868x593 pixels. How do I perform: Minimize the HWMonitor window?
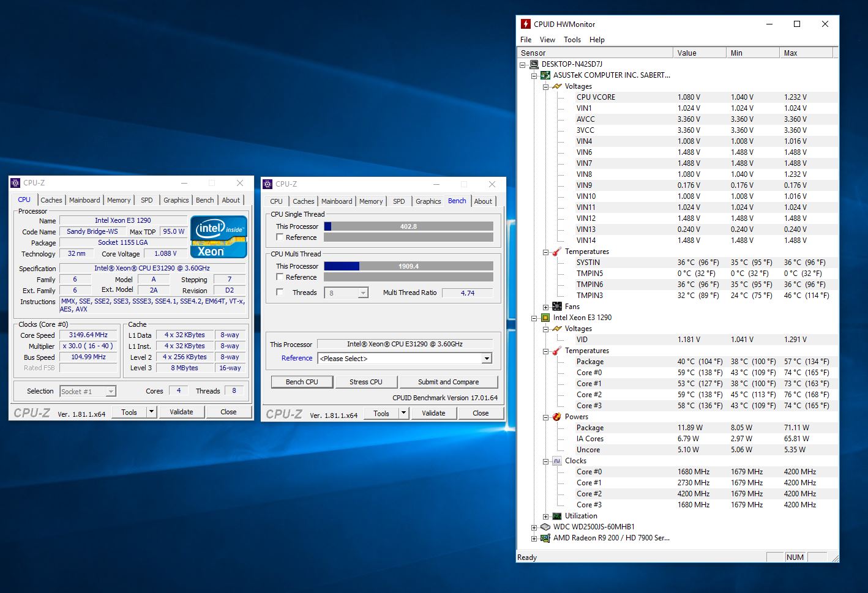[x=769, y=24]
